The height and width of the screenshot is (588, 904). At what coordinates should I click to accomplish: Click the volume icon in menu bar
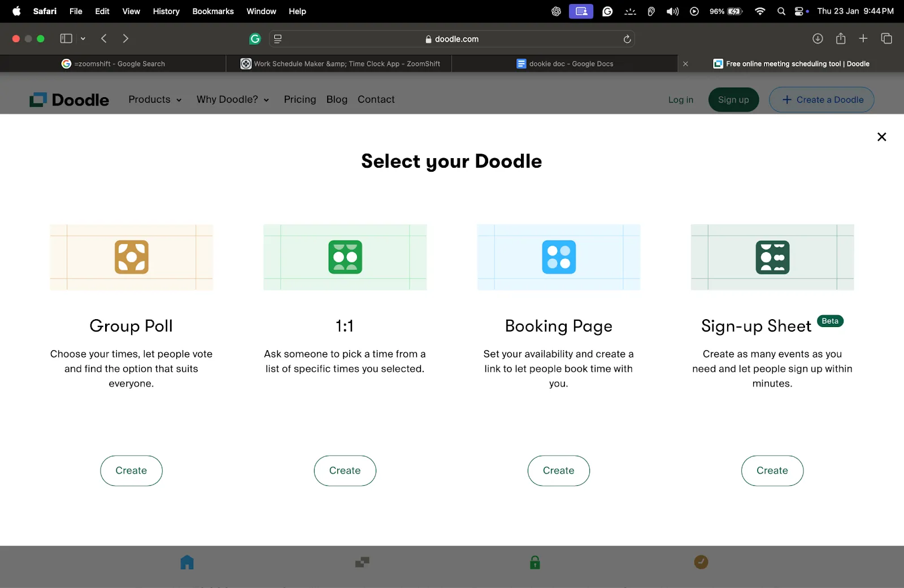click(672, 11)
